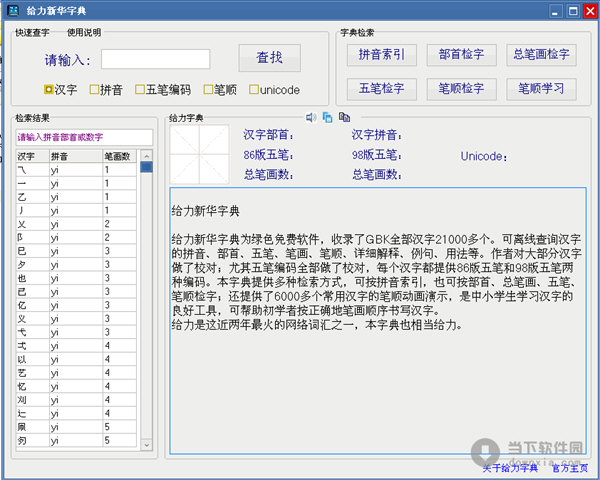
Task: Open the 官方主页 link
Action: click(x=570, y=468)
